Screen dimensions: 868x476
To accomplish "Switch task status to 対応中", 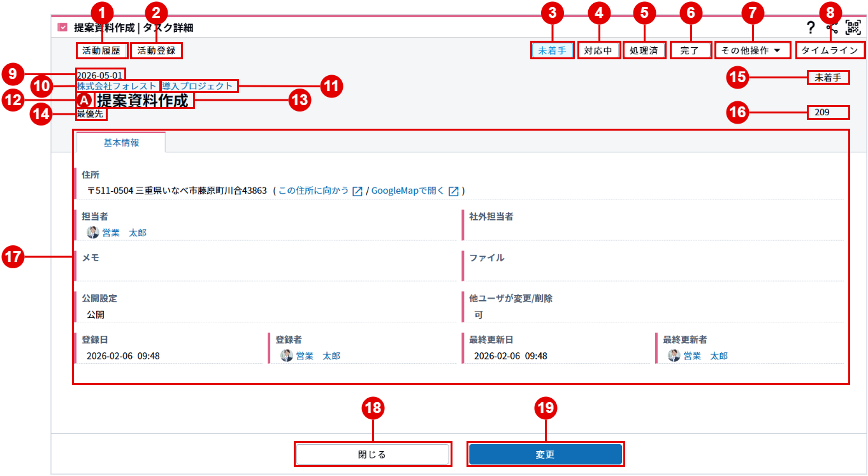I will [598, 50].
